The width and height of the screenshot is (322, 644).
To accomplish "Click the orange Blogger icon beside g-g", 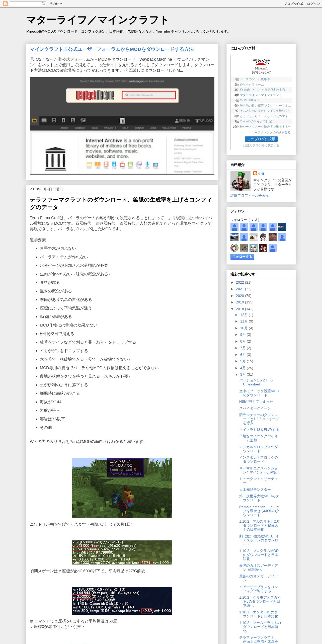I will [x=255, y=173].
